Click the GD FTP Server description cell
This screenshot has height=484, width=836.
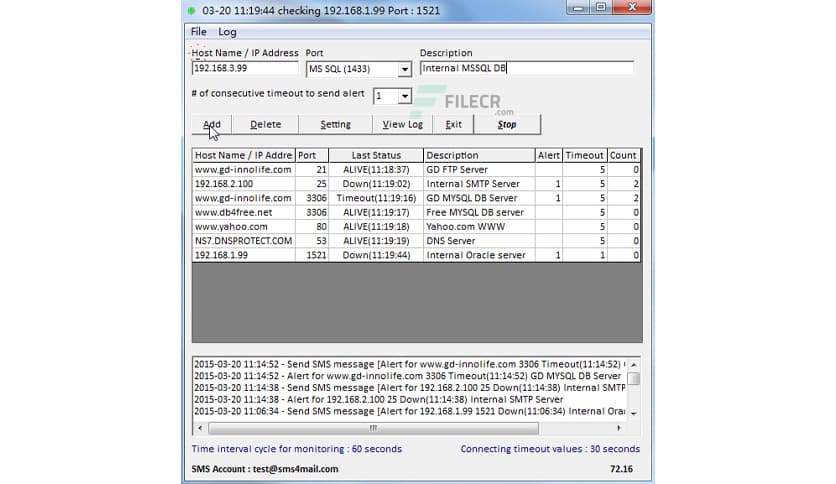[479, 170]
